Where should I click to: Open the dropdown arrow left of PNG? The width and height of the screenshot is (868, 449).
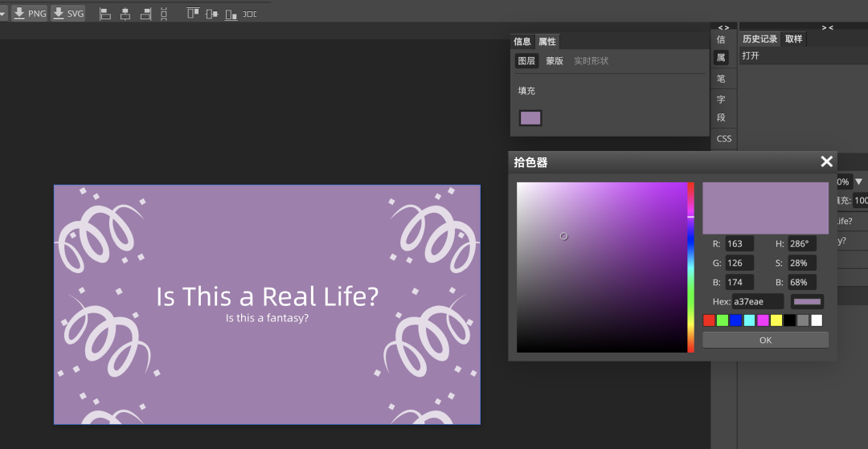(x=3, y=14)
